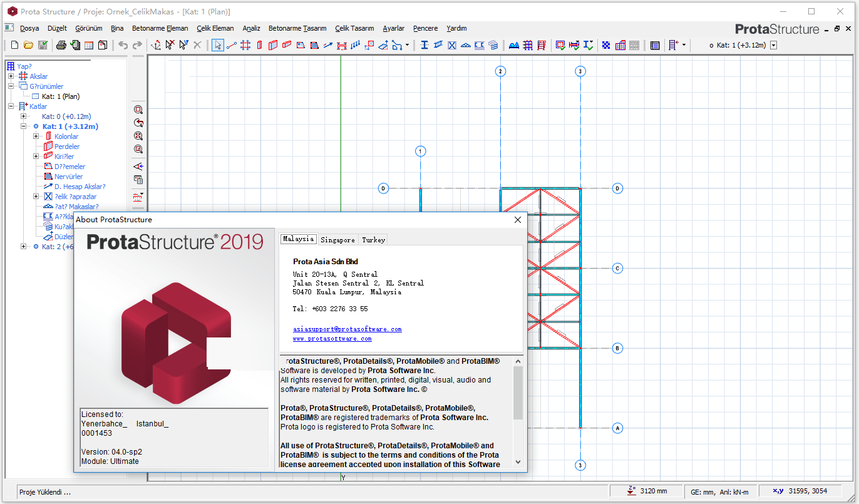Image resolution: width=859 pixels, height=504 pixels.
Task: Click 'Proje Yüklendi ...' status message
Action: (x=45, y=492)
